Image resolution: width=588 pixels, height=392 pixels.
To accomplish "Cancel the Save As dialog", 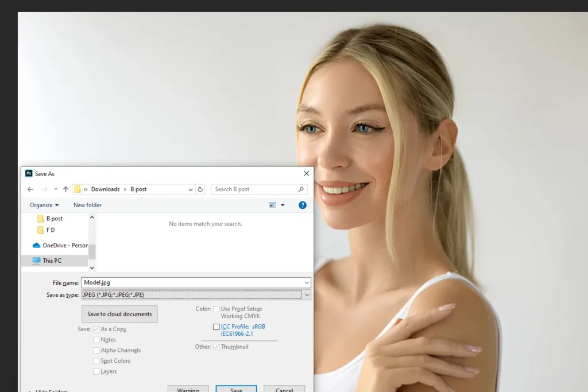I will (284, 389).
